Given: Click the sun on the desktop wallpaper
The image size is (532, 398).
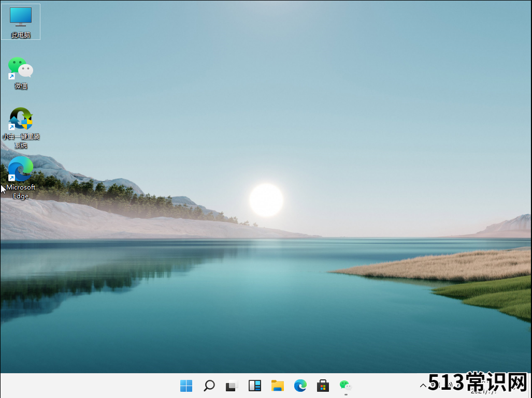Looking at the screenshot, I should click(266, 200).
